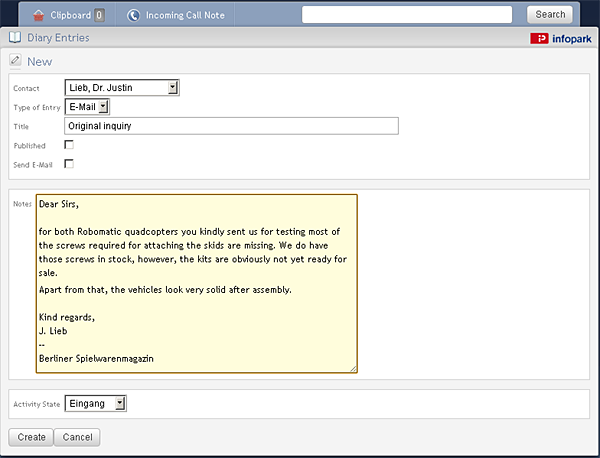Click the 'Published' label text
The image size is (600, 458).
point(29,146)
